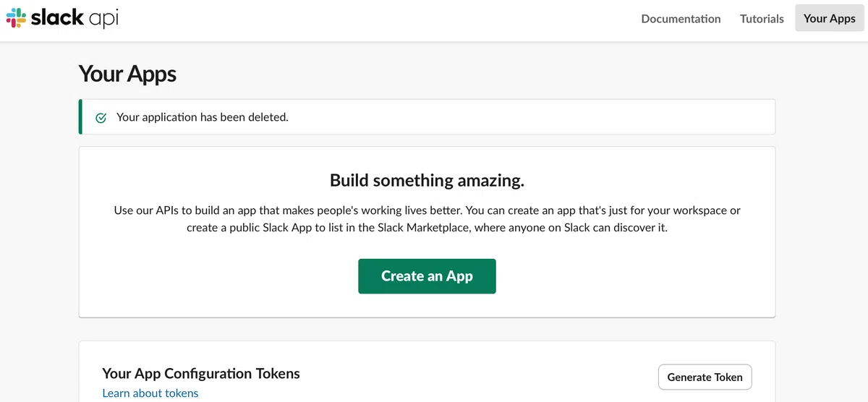
Task: Click "Your application has been deleted" message
Action: [203, 117]
